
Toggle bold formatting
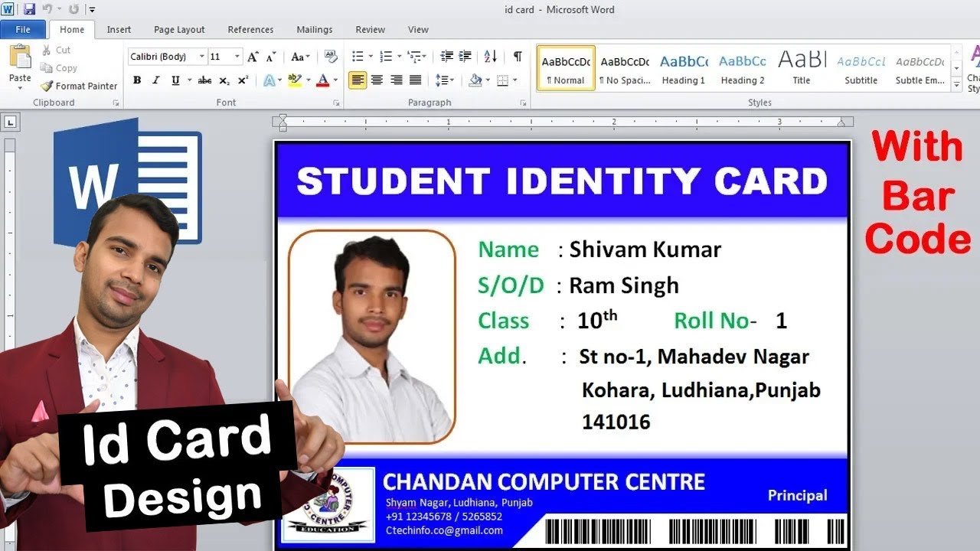[x=137, y=80]
